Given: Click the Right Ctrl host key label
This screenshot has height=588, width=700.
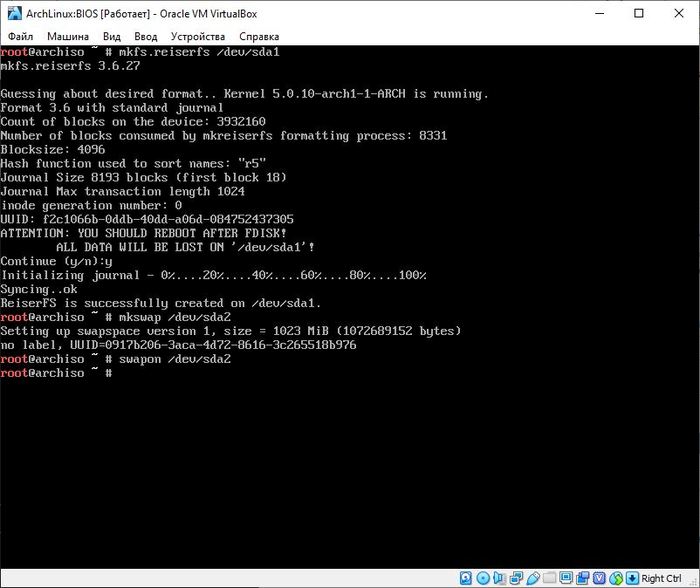Looking at the screenshot, I should [x=661, y=578].
